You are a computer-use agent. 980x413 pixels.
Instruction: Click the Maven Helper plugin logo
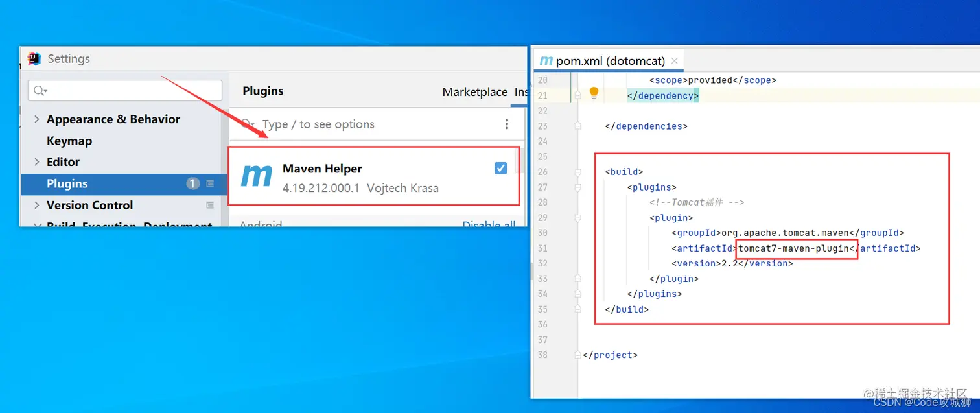[x=257, y=176]
